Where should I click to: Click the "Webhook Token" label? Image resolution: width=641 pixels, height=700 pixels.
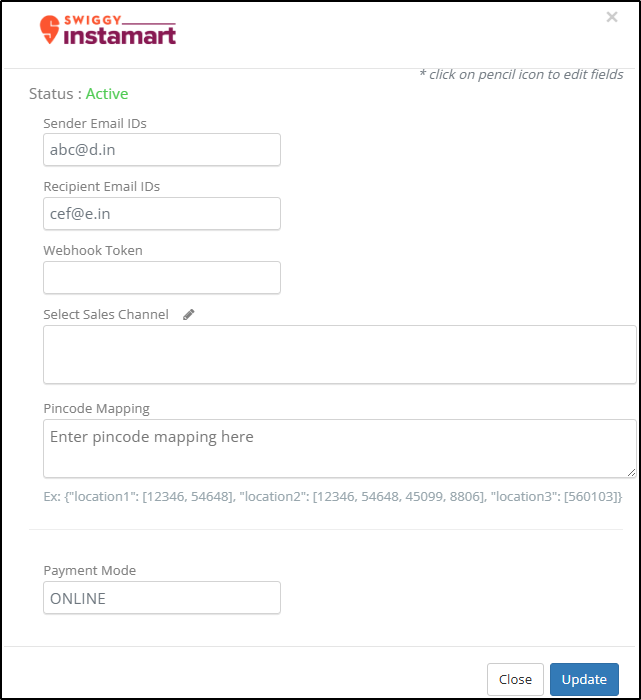click(93, 251)
